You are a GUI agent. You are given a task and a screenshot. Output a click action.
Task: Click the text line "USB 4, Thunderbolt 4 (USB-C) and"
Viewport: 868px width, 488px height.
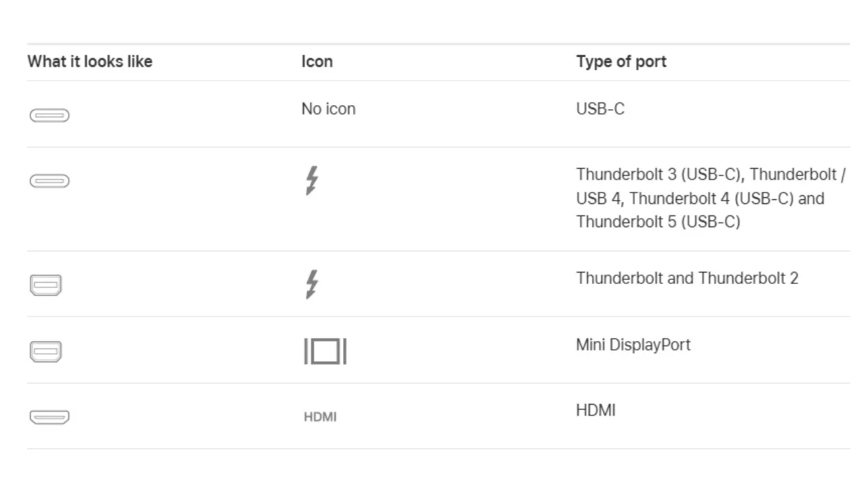pos(700,199)
